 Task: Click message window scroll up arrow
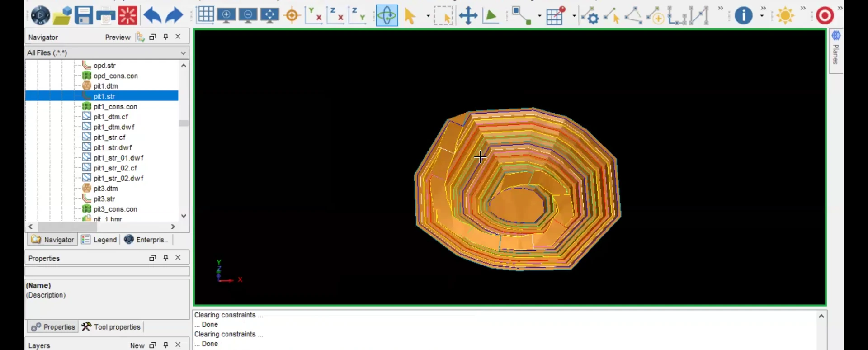coord(821,316)
